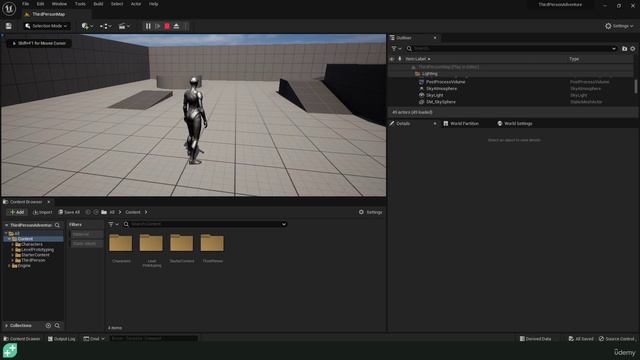The width and height of the screenshot is (640, 360).
Task: Open the Window menu
Action: pos(59,4)
